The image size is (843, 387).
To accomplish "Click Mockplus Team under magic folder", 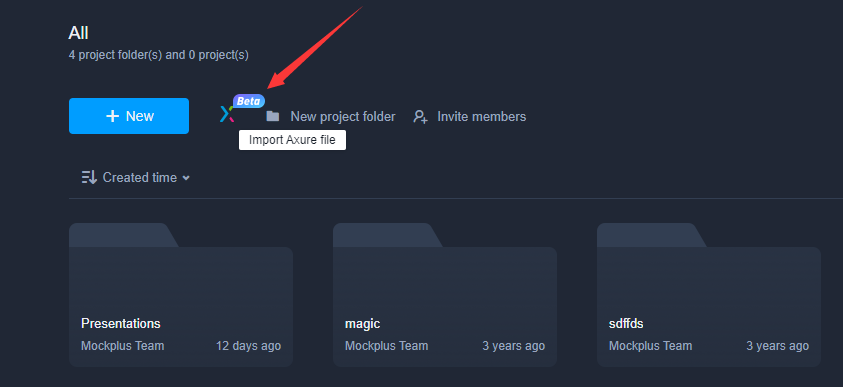I will 387,346.
